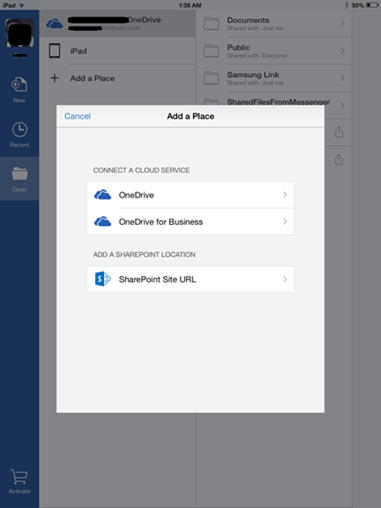Tap Add a Place in places list
This screenshot has width=381, height=508.
(x=117, y=78)
